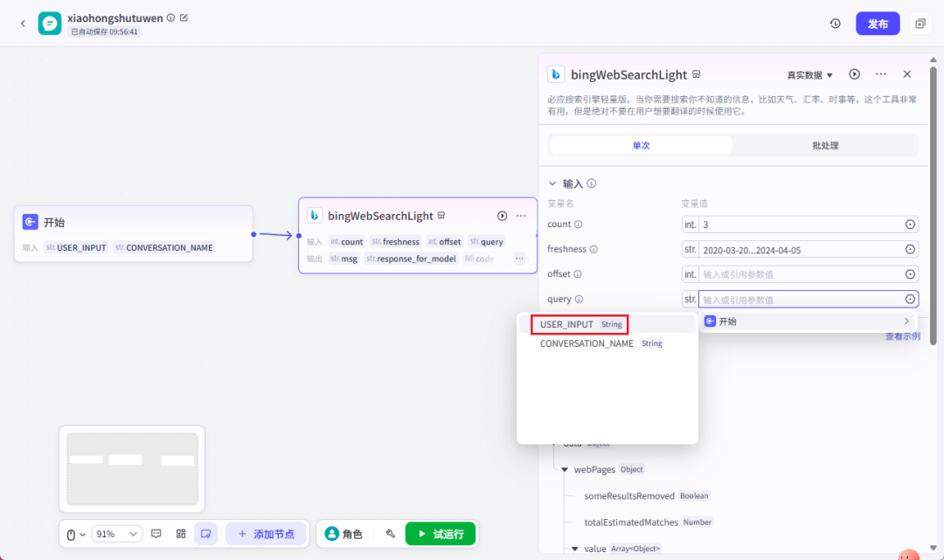Viewport: 944px width, 560px height.
Task: Click the USER_INPUT tag on 开始 node
Action: [x=76, y=247]
